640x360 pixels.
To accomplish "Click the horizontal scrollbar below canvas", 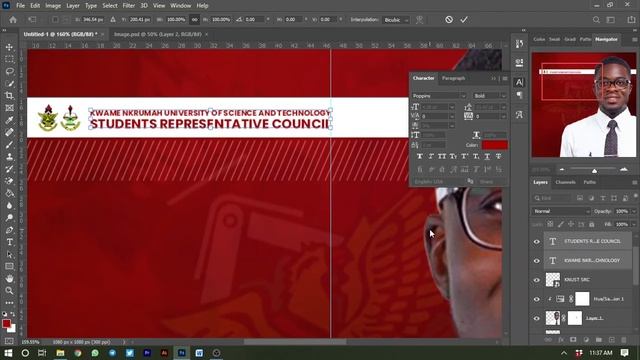I will coord(295,342).
